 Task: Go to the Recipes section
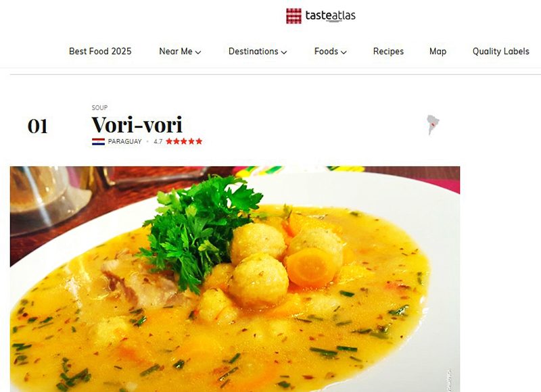(388, 51)
